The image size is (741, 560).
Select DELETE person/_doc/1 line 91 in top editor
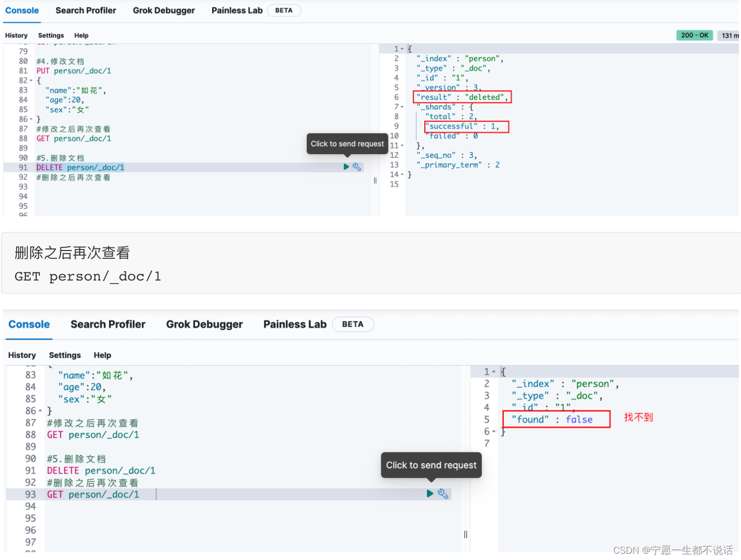point(80,168)
